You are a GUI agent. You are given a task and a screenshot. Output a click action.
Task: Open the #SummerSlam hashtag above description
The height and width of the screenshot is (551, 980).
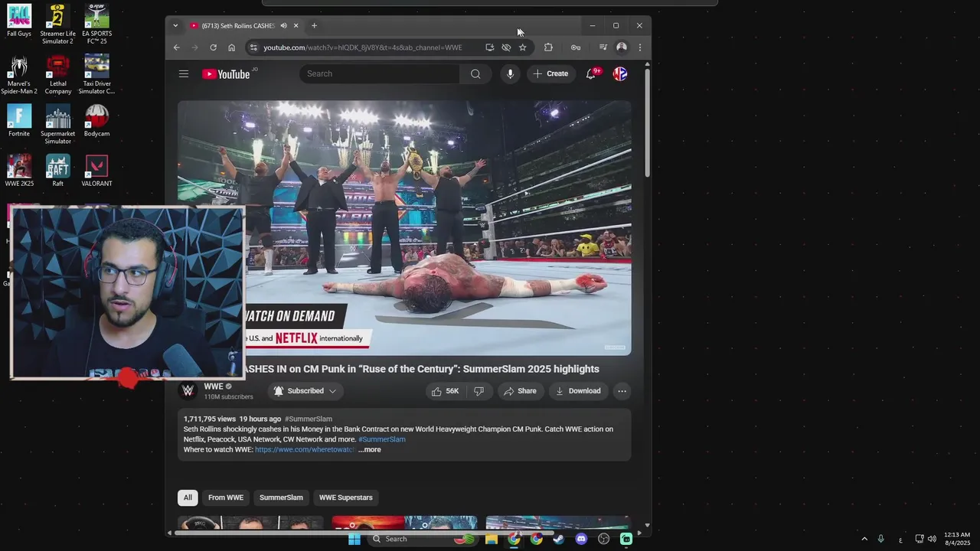pyautogui.click(x=309, y=419)
